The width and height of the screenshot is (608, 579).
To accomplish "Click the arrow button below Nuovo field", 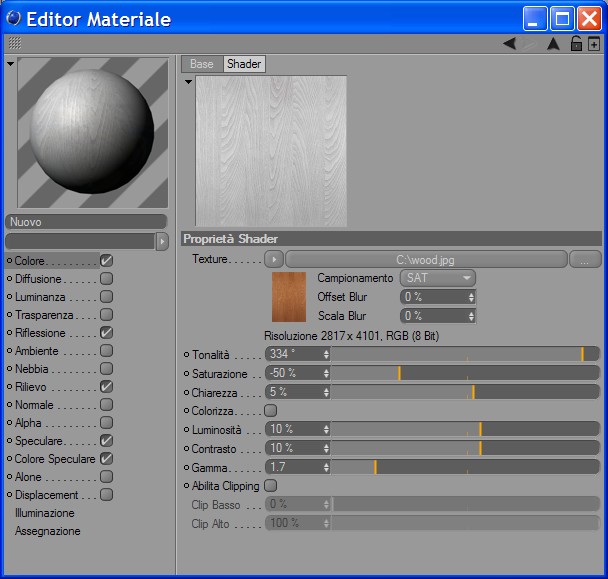I will [x=162, y=242].
